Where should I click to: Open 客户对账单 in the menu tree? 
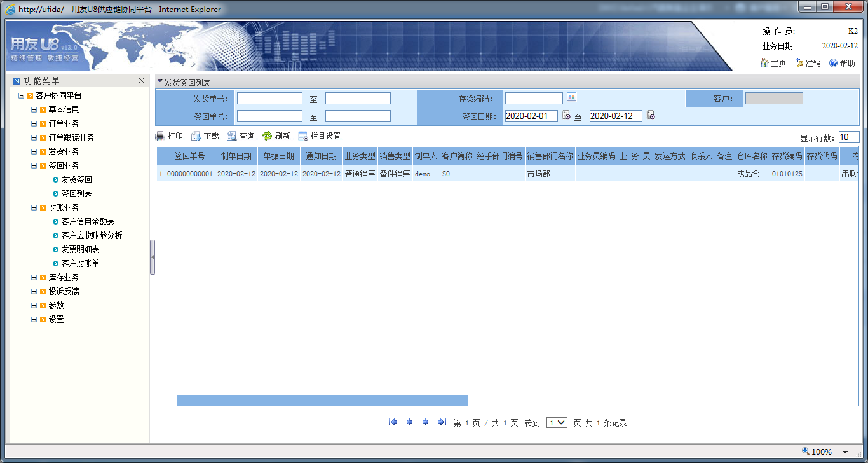(80, 263)
